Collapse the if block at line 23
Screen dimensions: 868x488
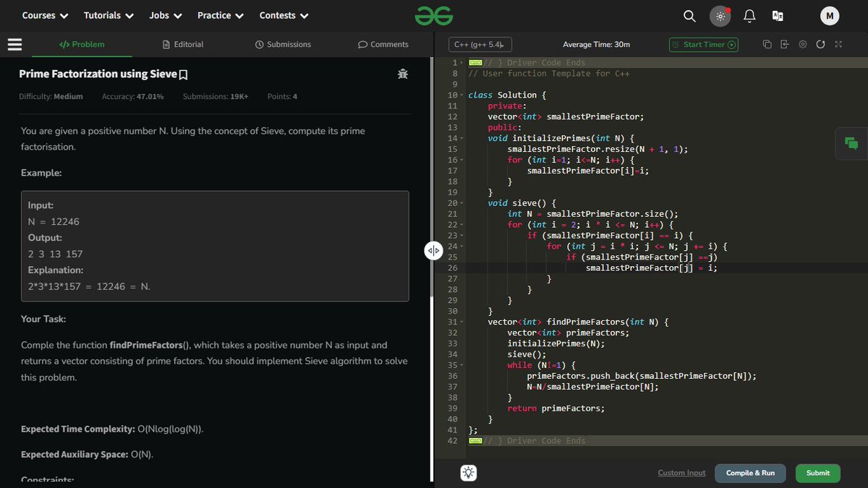[462, 236]
